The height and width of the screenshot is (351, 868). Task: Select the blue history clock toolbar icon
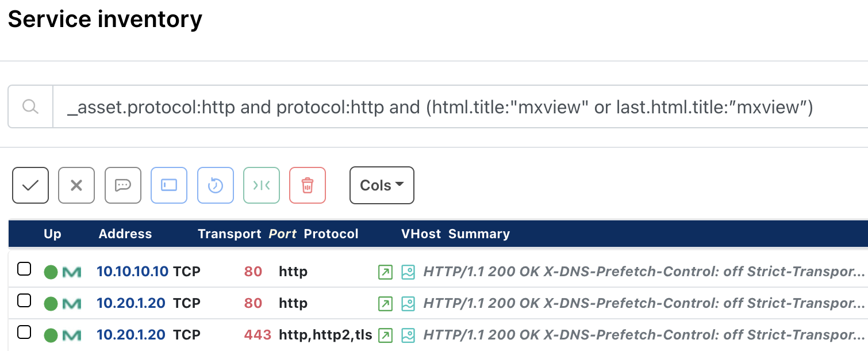point(215,185)
